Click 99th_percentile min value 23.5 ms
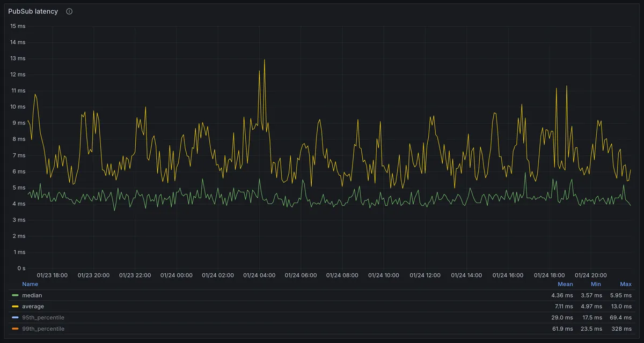 (591, 329)
